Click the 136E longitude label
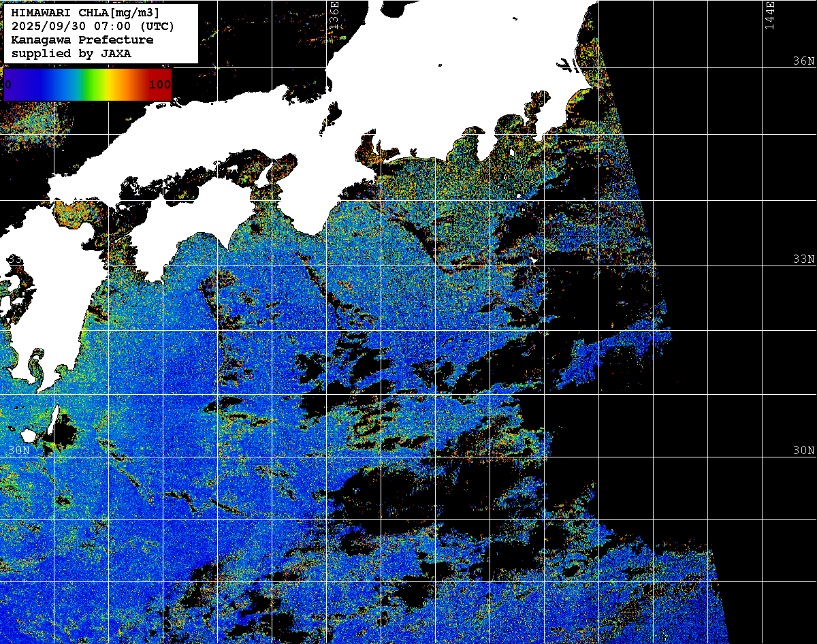 (334, 14)
